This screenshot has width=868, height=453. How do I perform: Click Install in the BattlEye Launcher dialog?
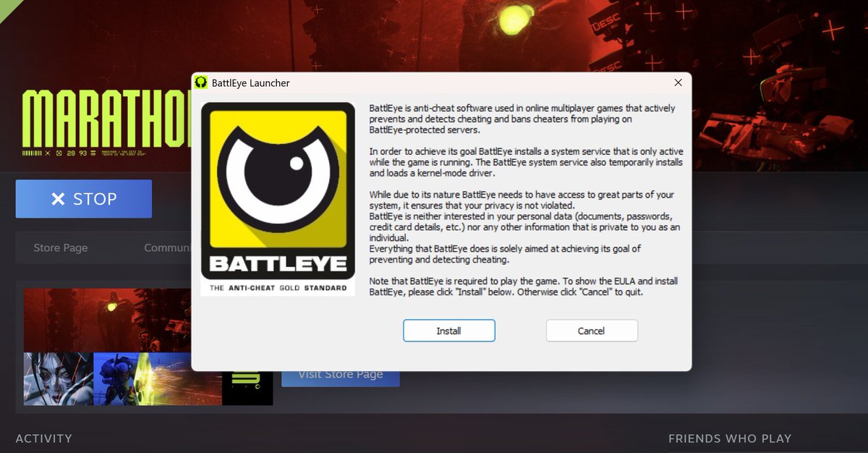point(448,331)
